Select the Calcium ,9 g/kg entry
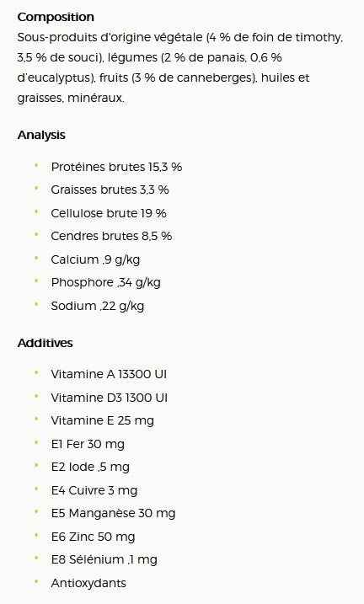Screen dimensions: 364x604 (x=95, y=259)
